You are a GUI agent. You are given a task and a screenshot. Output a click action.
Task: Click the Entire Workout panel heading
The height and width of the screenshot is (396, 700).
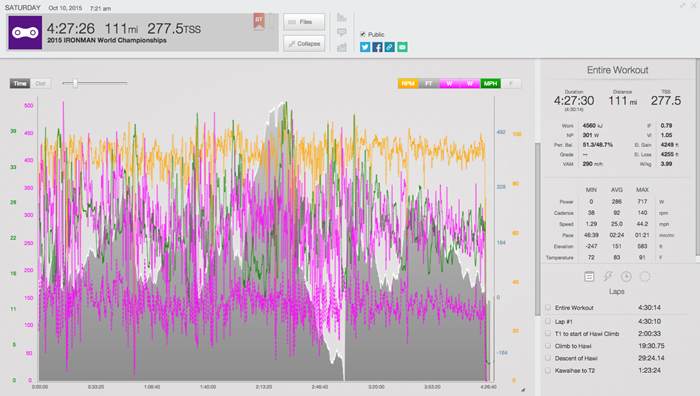617,70
